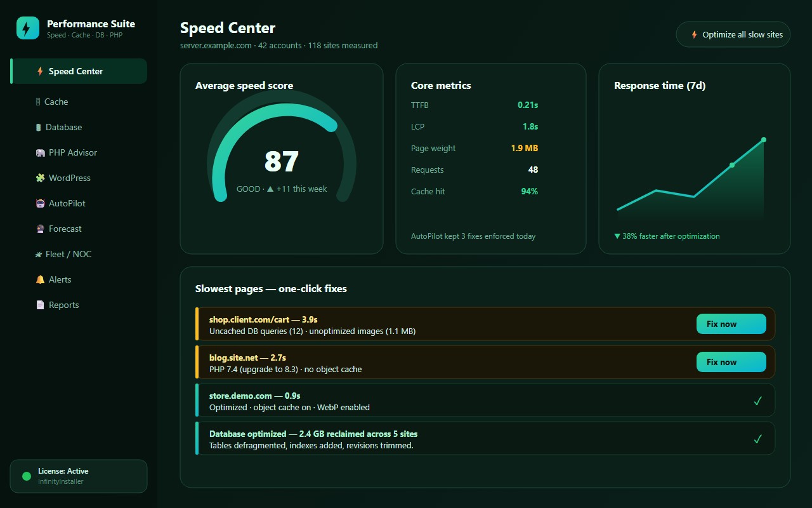Click Optimize all slow sites button
812x508 pixels.
pyautogui.click(x=733, y=34)
